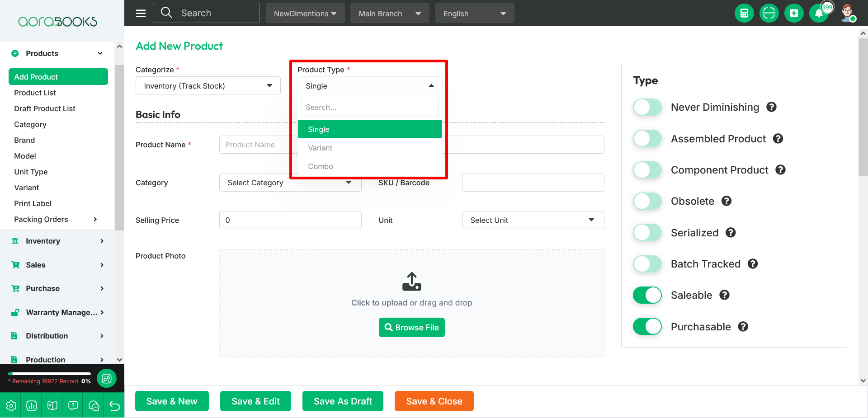The image size is (868, 418).
Task: Click the help icon next to Obsolete
Action: [x=726, y=201]
